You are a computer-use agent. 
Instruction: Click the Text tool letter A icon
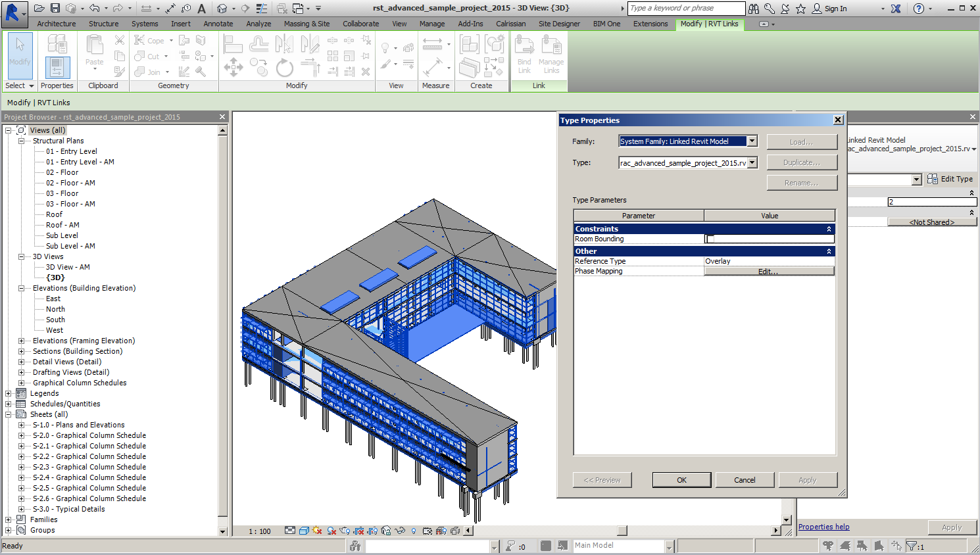[202, 9]
